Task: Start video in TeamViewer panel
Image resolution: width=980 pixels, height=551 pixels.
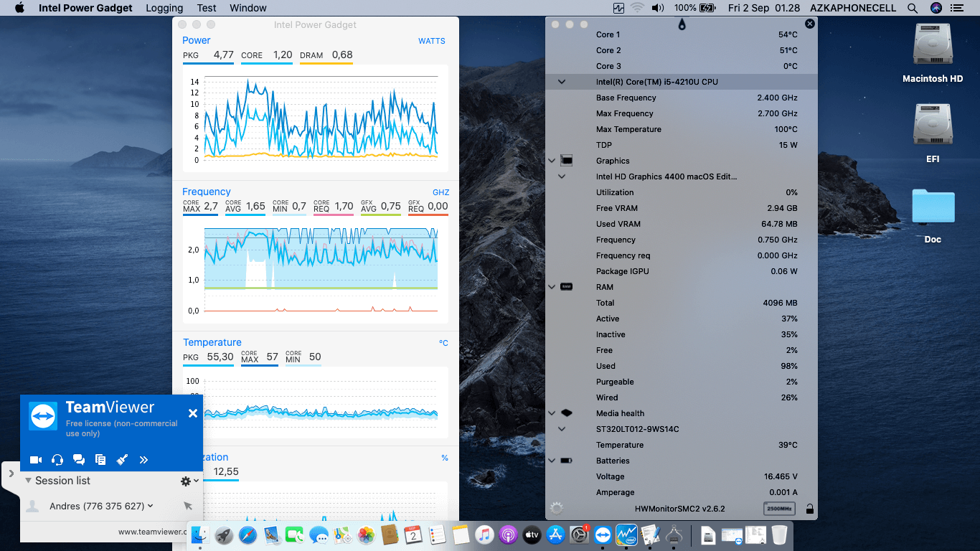Action: (x=35, y=460)
